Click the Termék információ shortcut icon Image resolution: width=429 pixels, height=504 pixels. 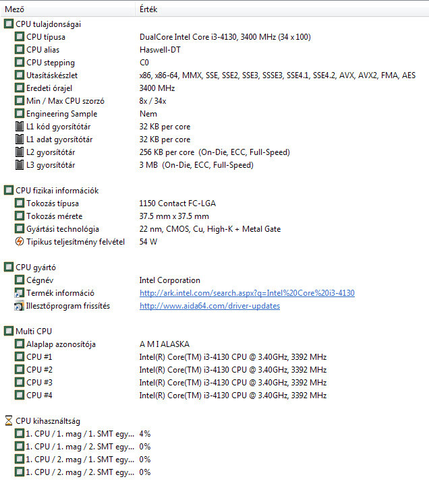coord(20,293)
